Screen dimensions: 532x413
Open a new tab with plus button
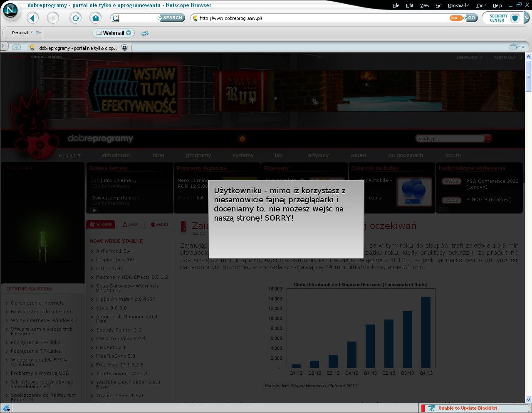pos(17,47)
